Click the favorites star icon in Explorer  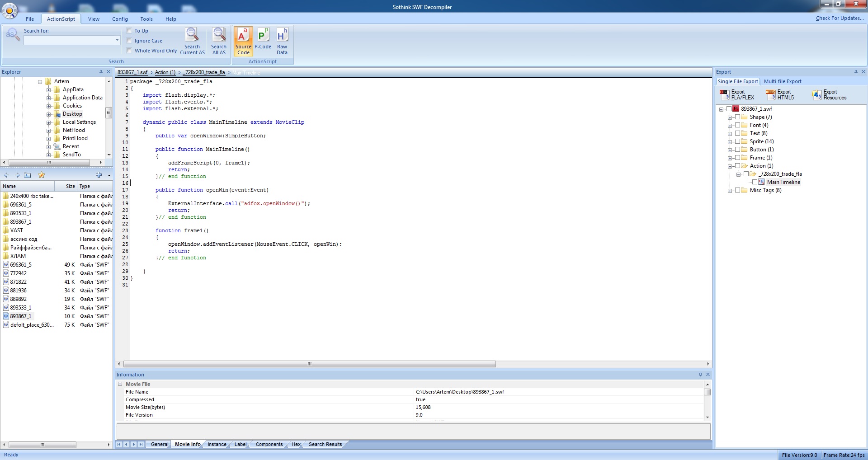click(42, 175)
